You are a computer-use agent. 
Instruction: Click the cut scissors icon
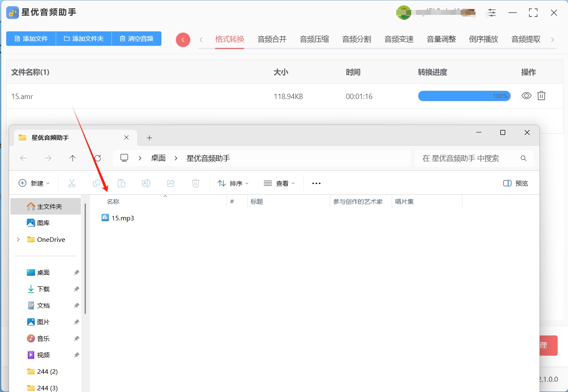[72, 183]
